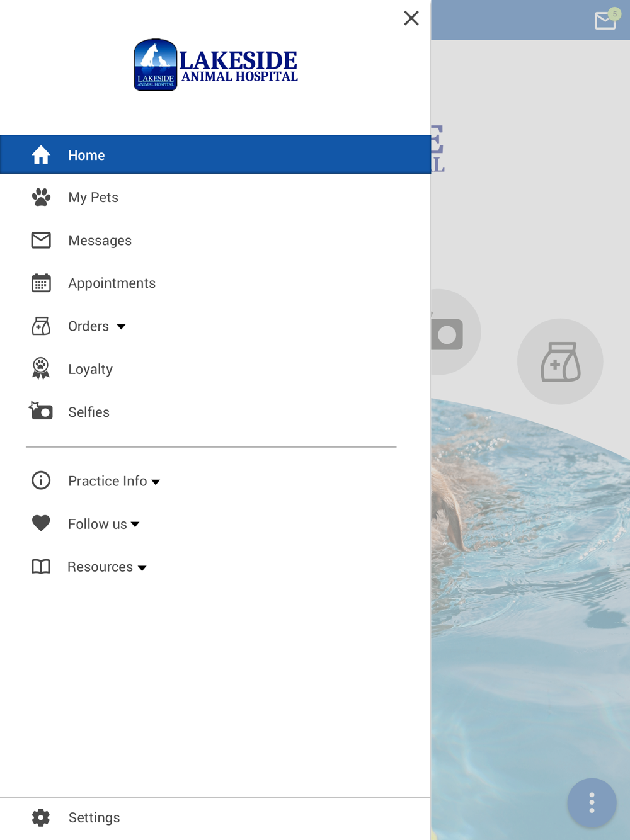Open the Selfies menu entry
This screenshot has width=630, height=840.
coord(89,412)
